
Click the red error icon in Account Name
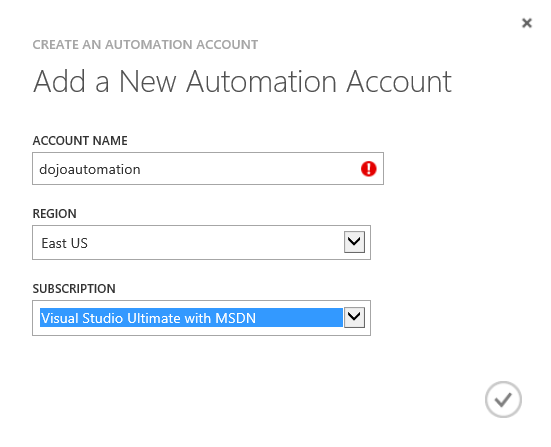tap(368, 169)
